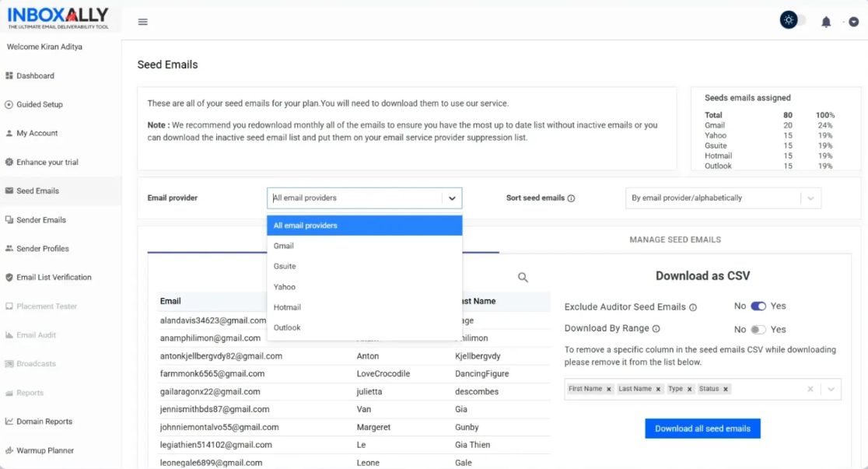This screenshot has height=469, width=868.
Task: Select Hotmail from provider list
Action: (364, 307)
